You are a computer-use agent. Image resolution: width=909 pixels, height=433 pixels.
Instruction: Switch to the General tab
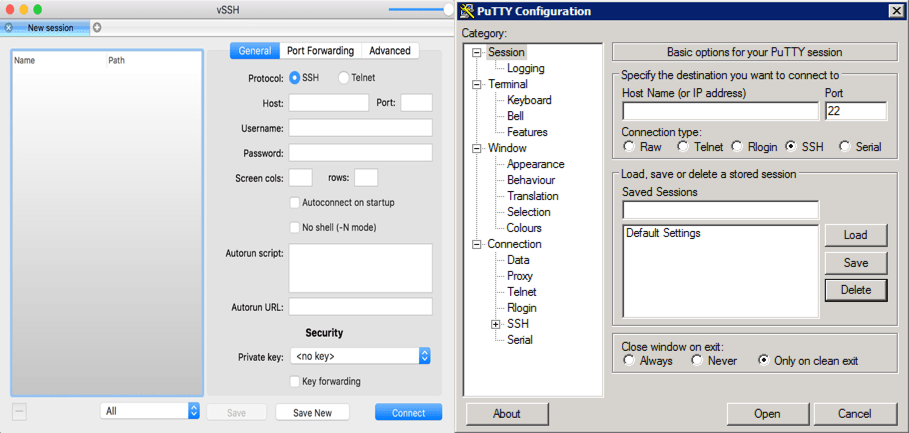(x=255, y=50)
